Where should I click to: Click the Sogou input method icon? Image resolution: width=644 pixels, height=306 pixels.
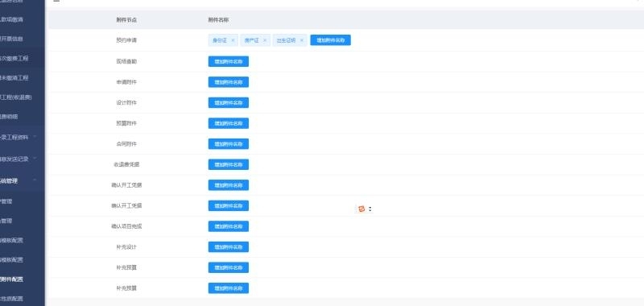click(361, 209)
